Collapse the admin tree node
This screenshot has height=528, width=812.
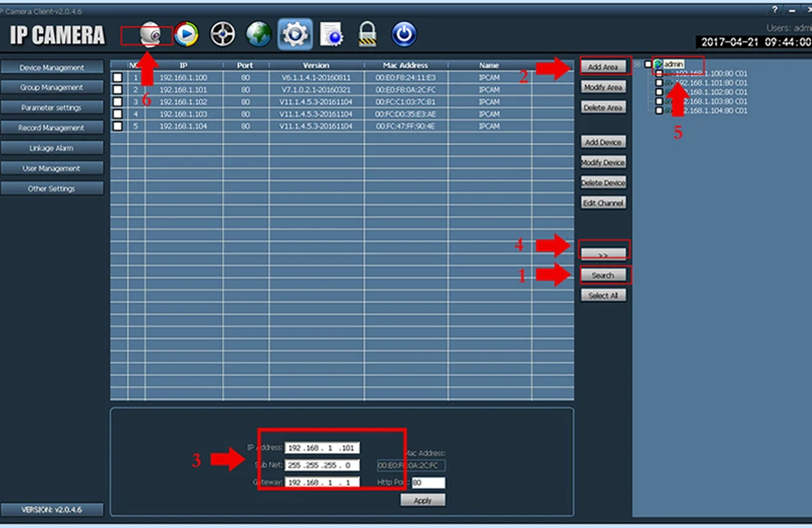pos(637,65)
